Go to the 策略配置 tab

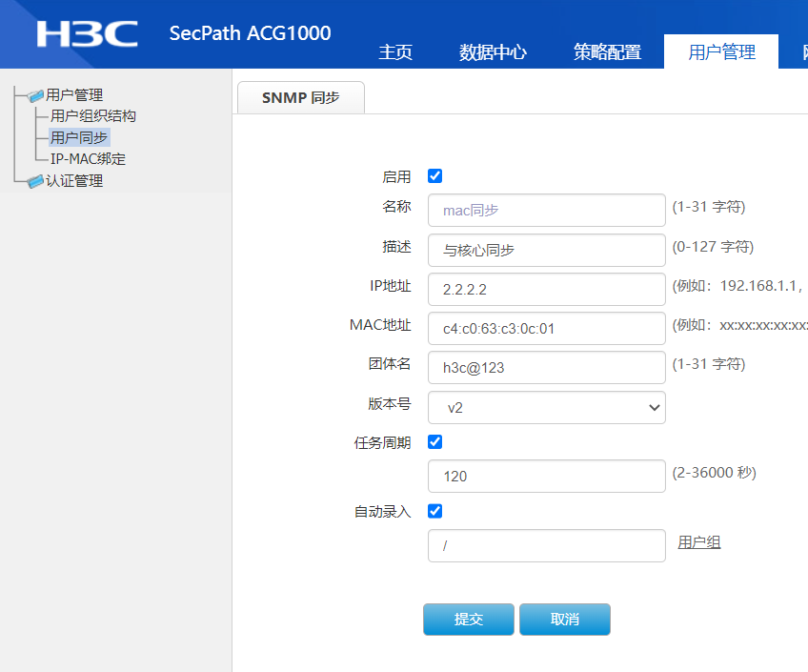[x=607, y=52]
